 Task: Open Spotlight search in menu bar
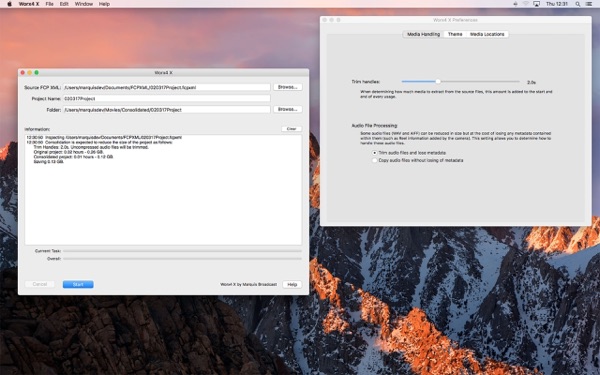click(x=577, y=4)
